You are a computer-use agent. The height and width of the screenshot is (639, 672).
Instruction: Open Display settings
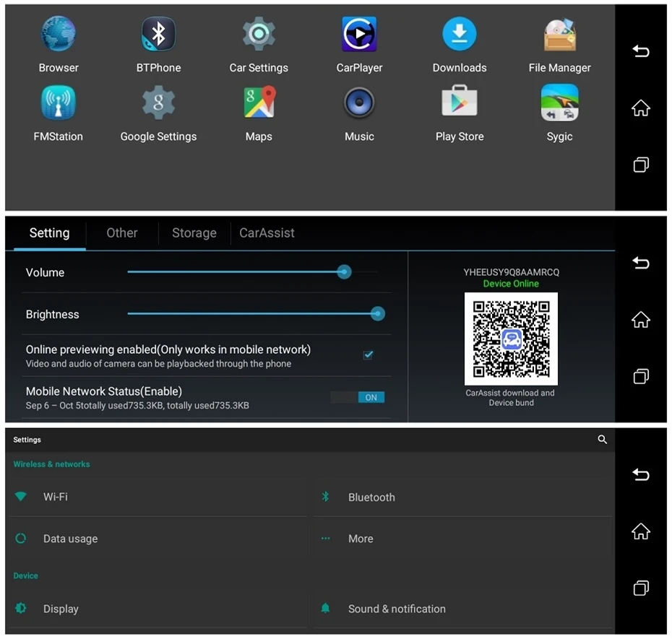158,608
